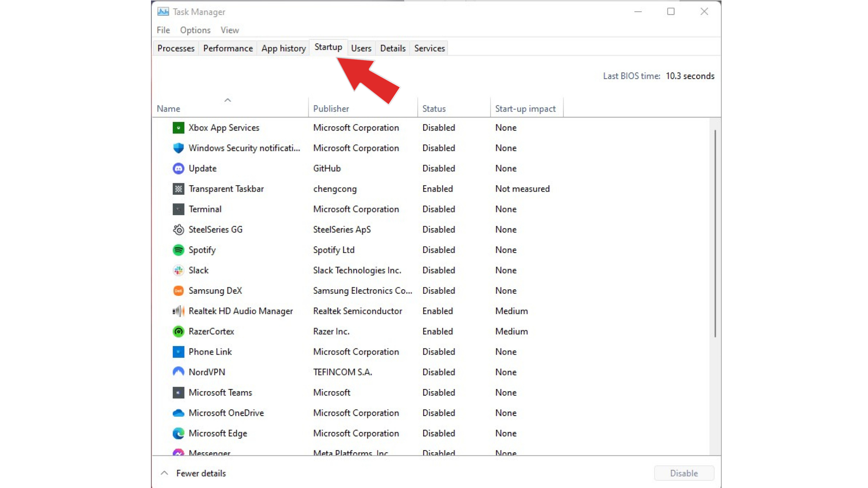Open the Options menu
The image size is (868, 488).
point(195,30)
